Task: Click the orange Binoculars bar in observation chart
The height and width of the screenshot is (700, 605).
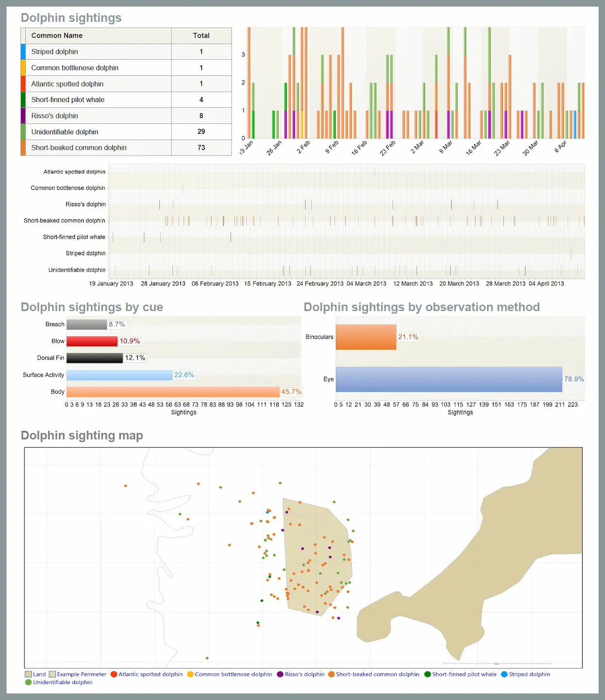Action: click(x=366, y=337)
